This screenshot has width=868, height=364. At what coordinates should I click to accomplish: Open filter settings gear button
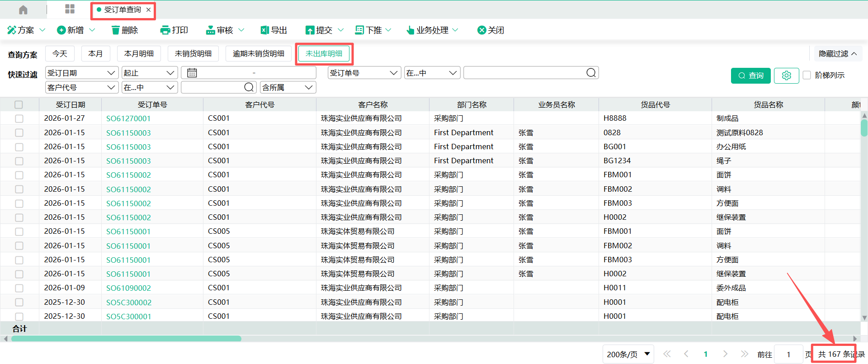pyautogui.click(x=786, y=76)
